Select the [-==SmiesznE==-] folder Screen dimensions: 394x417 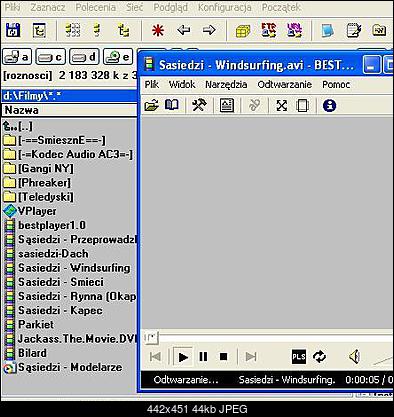point(54,140)
